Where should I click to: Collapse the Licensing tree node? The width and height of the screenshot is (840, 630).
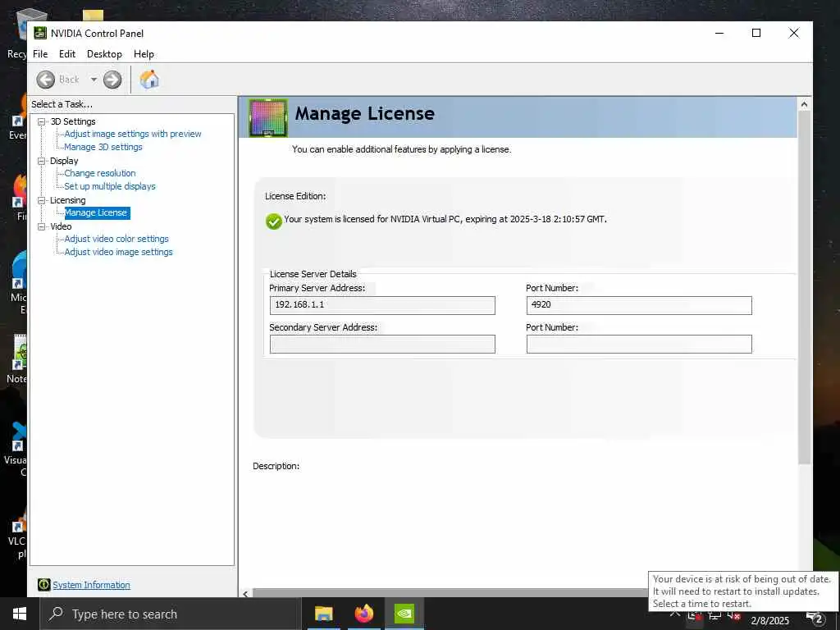pos(41,200)
